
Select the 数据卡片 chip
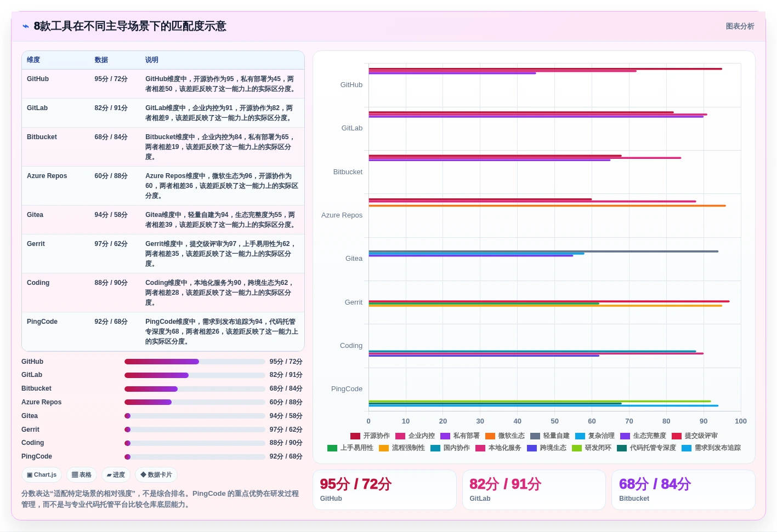(156, 475)
